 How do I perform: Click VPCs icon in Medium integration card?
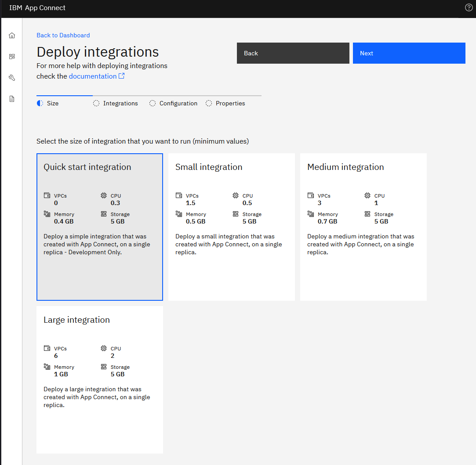point(311,195)
